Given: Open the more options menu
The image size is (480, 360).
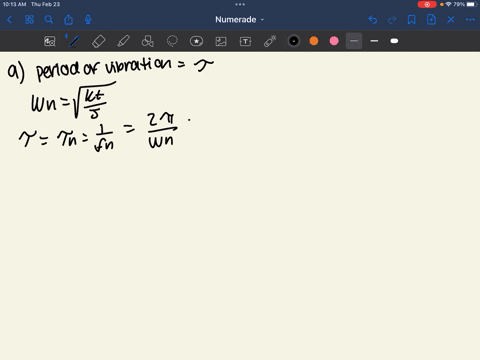Looking at the screenshot, I should coord(470,20).
